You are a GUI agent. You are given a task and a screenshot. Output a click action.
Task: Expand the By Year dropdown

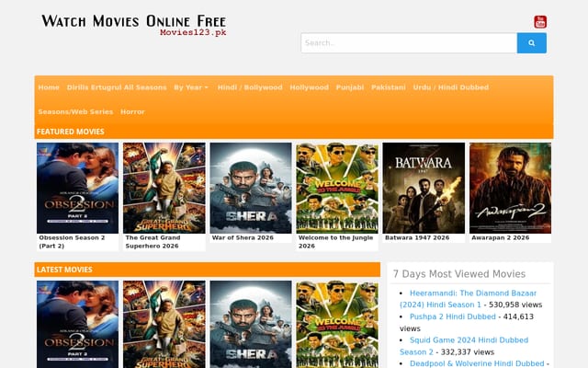[x=191, y=87]
